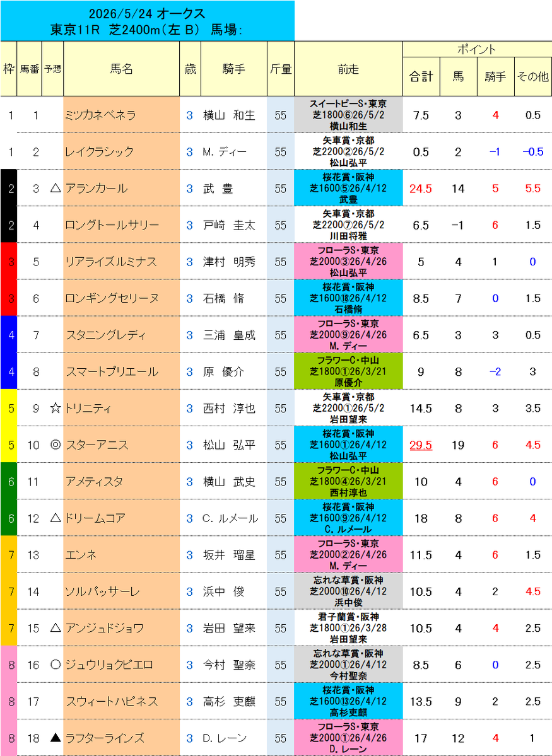
Task: Click horse points 19 for スターアニス
Action: coord(458,445)
